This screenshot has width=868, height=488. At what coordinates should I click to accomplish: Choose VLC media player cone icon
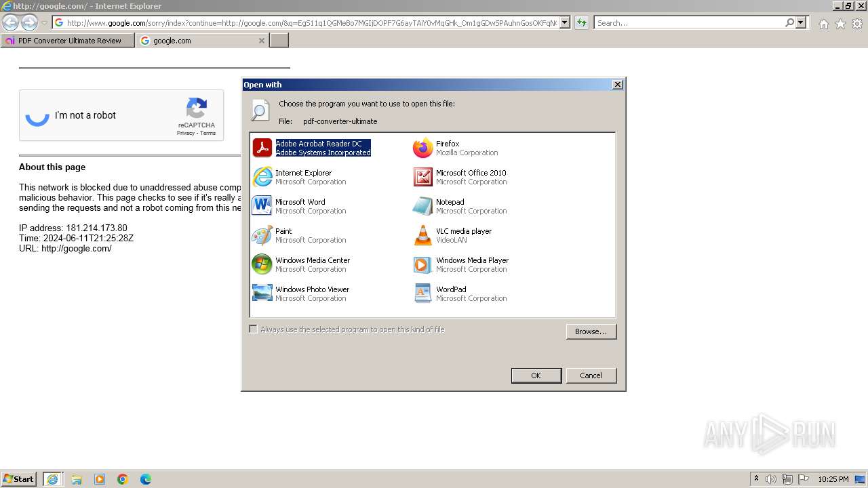tap(423, 235)
